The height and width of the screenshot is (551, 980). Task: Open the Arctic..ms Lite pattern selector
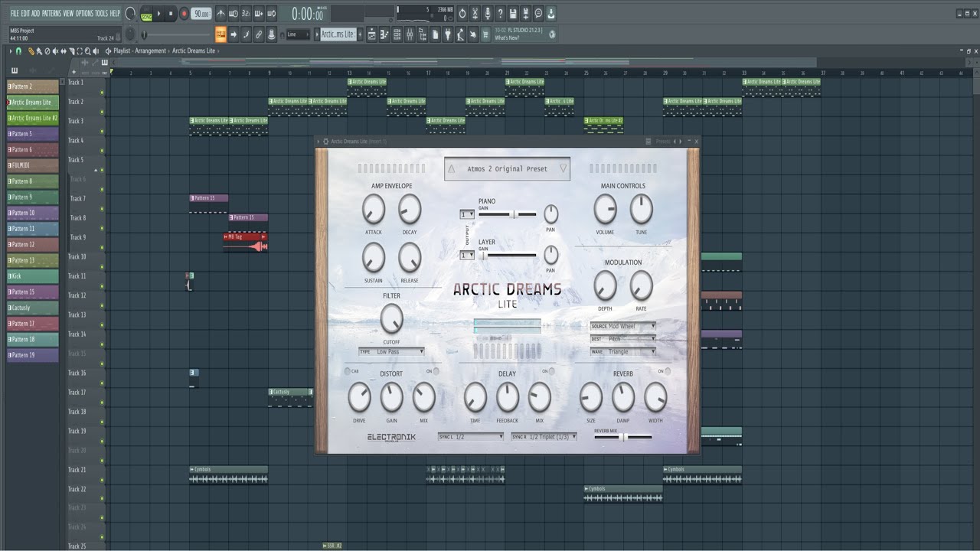(x=338, y=34)
